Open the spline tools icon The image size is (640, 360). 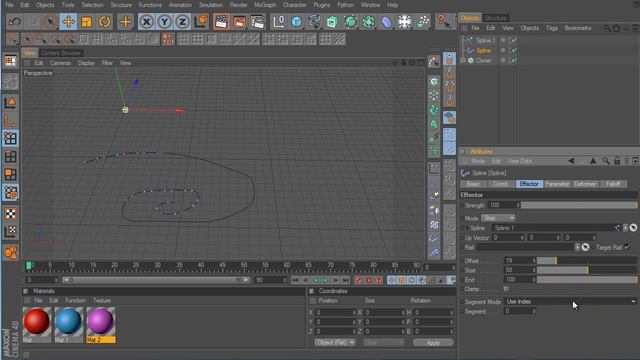[314, 22]
